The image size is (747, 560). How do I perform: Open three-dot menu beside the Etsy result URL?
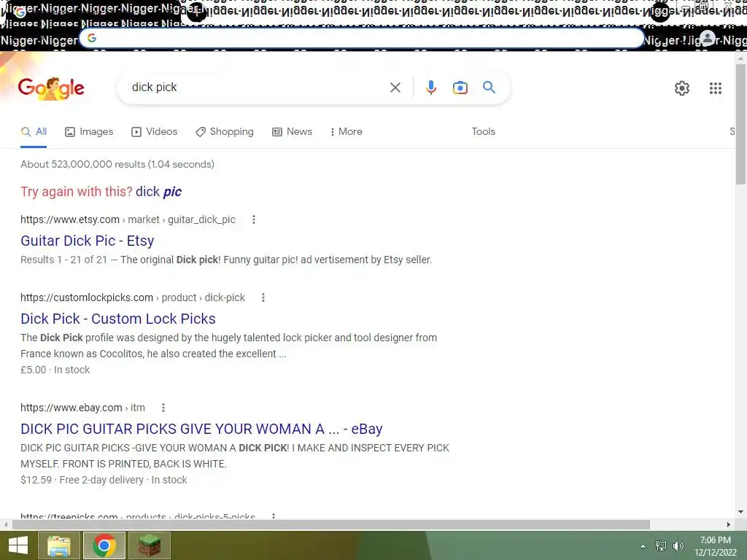pos(253,219)
